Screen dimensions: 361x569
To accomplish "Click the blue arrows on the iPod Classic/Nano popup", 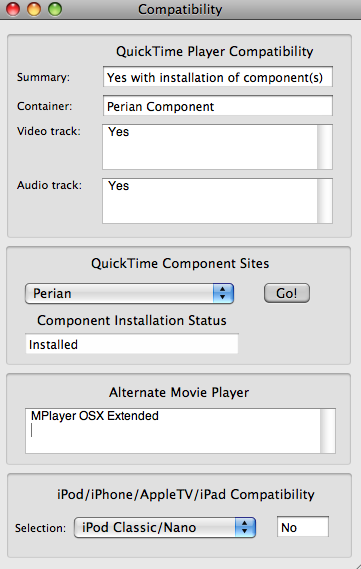I will coord(245,527).
